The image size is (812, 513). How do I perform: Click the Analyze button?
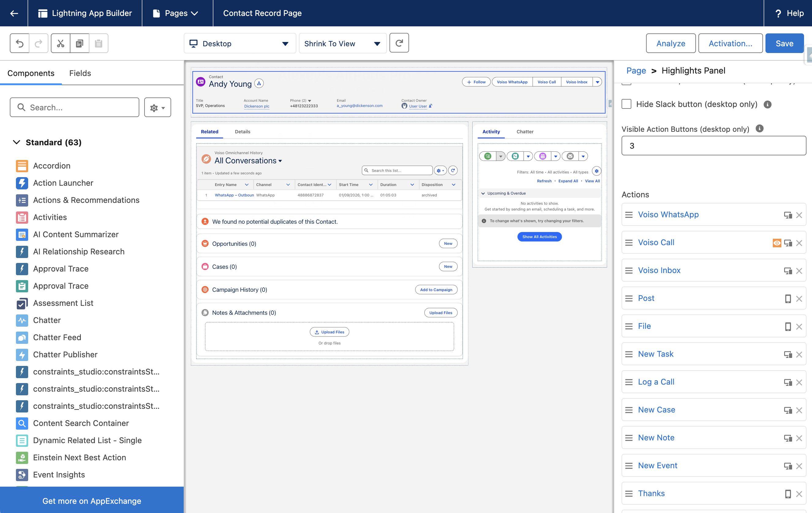tap(671, 43)
